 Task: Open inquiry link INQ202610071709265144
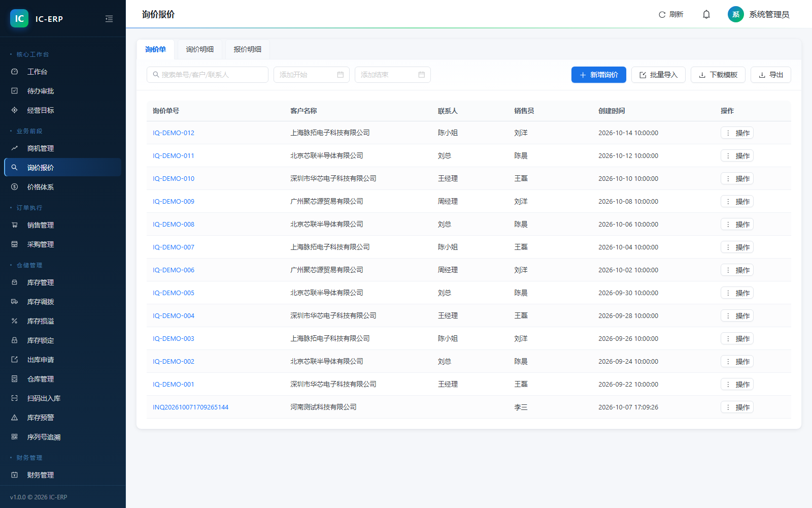[190, 407]
